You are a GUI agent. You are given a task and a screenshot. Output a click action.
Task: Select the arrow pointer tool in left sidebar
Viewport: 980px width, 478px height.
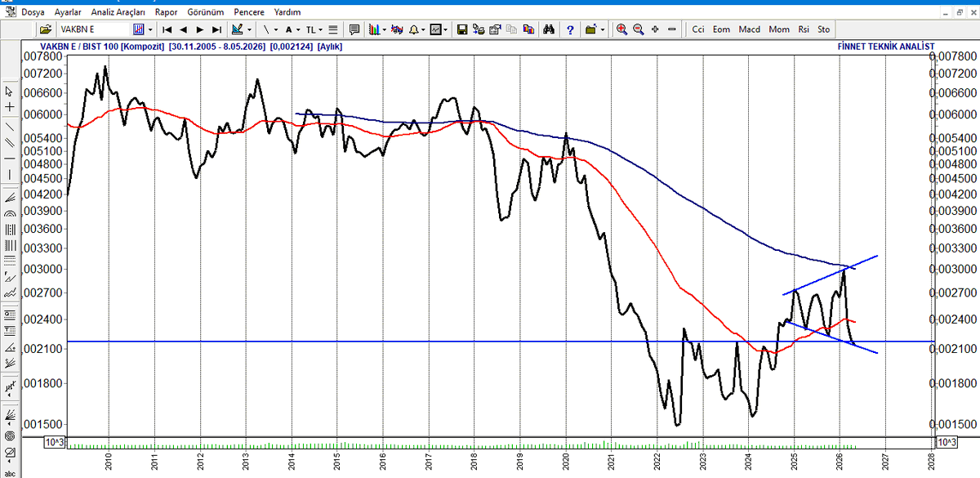point(10,92)
